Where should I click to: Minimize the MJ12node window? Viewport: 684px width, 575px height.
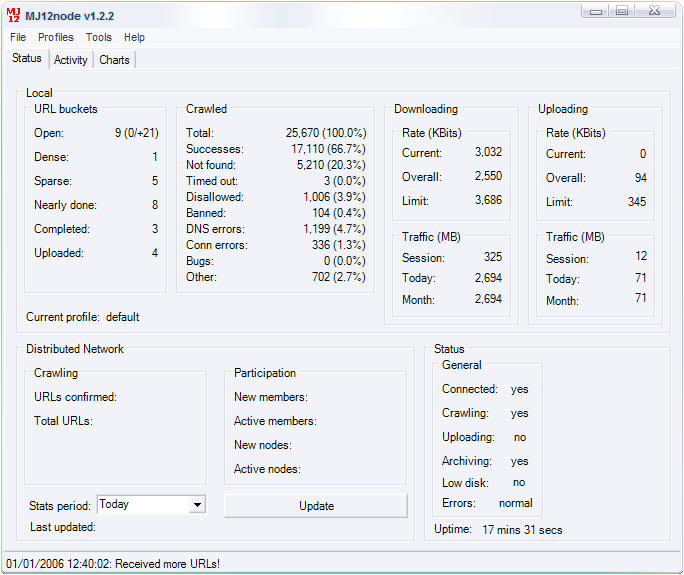coord(595,11)
